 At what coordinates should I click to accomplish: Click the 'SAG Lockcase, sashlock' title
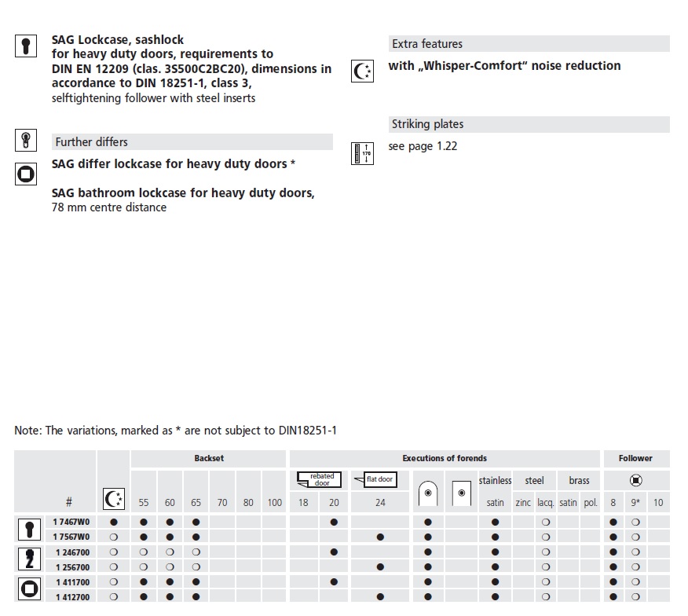point(118,39)
